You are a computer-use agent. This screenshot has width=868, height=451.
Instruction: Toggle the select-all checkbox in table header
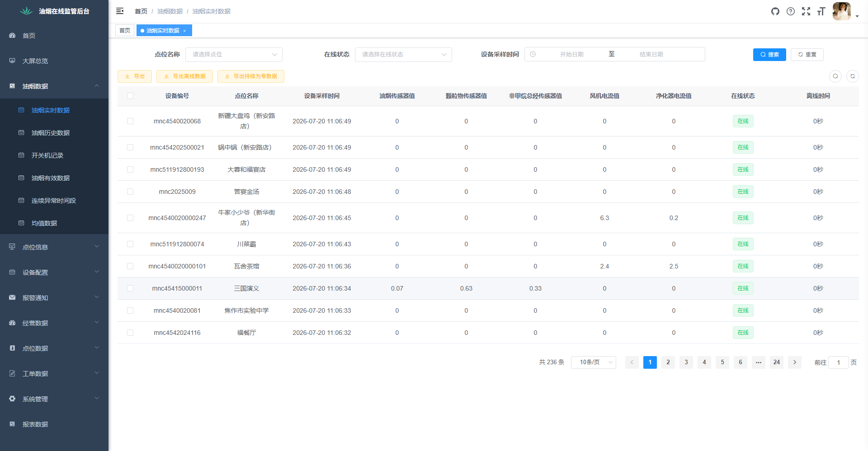point(130,96)
